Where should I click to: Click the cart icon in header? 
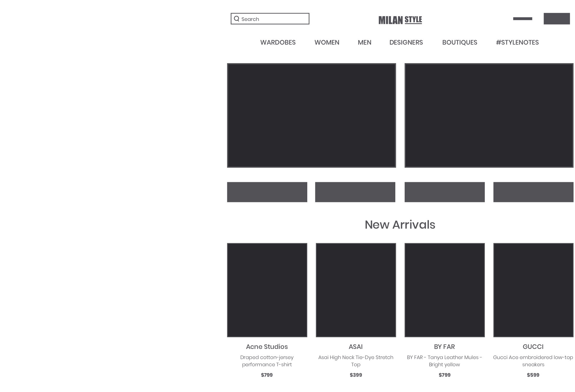pyautogui.click(x=555, y=19)
